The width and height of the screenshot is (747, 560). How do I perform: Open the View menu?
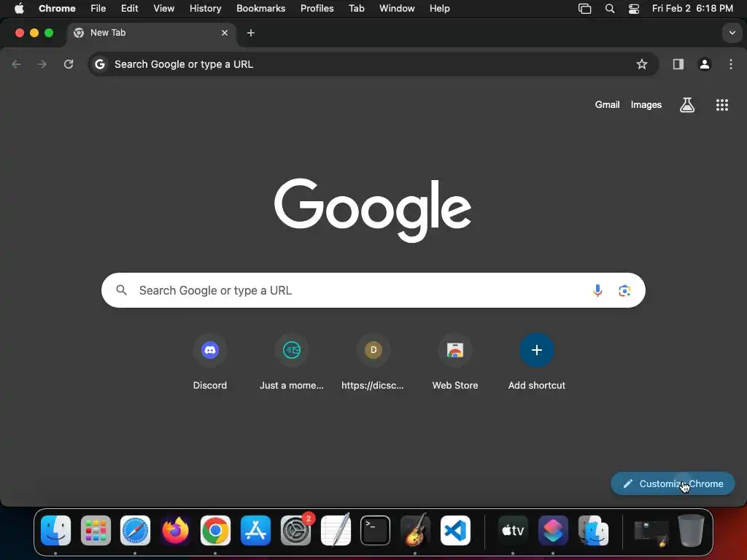(x=164, y=9)
